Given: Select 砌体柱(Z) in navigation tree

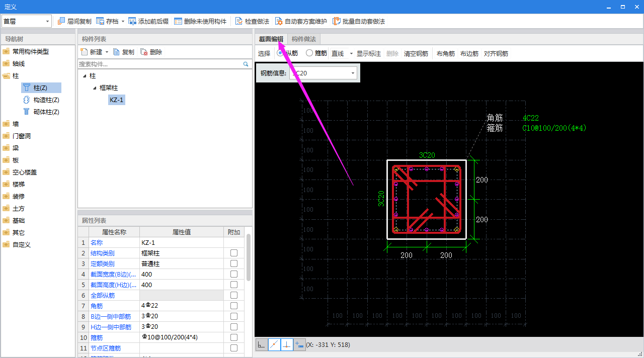Looking at the screenshot, I should (x=41, y=112).
